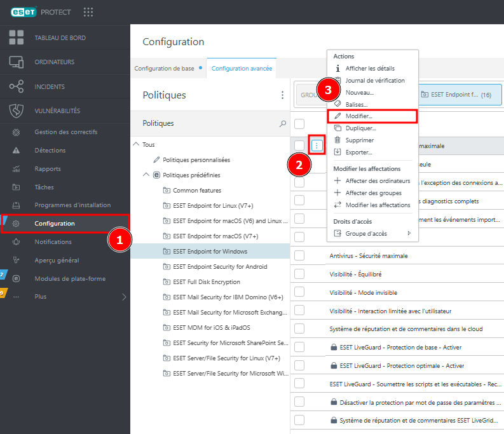Screen dimensions: 504x434
Task: Select ESET Full Disk Encryption folder
Action: coord(207,281)
